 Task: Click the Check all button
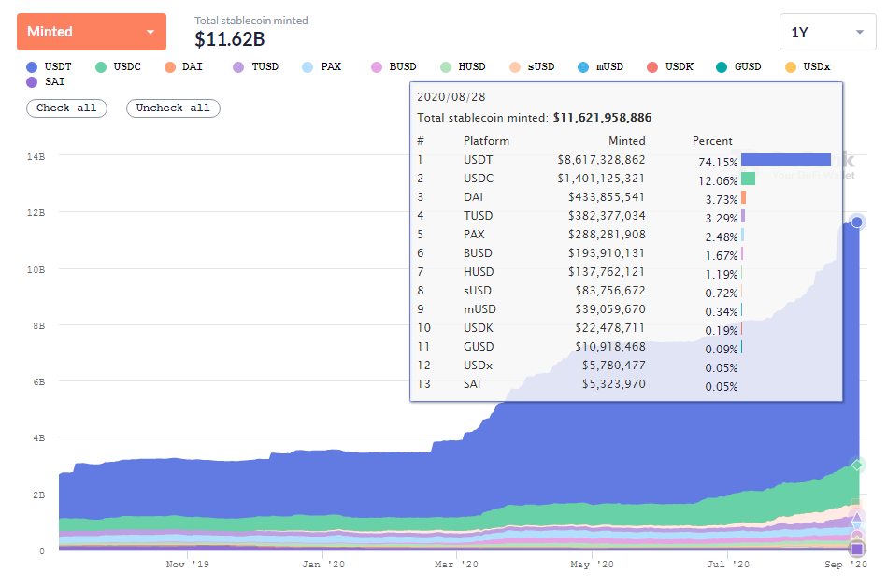(x=66, y=108)
